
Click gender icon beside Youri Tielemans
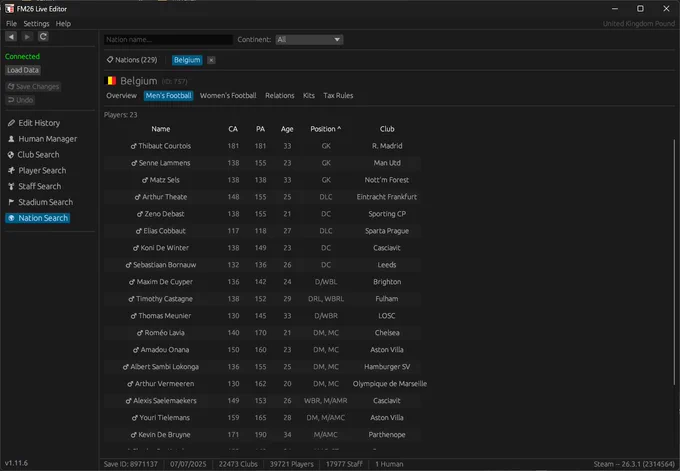(x=134, y=418)
